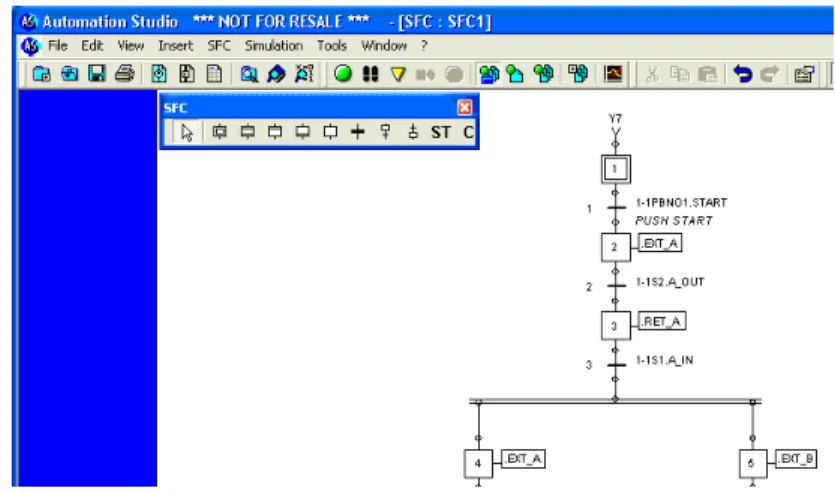Start simulation with the green circle button
Image resolution: width=835 pixels, height=494 pixels.
pos(343,74)
